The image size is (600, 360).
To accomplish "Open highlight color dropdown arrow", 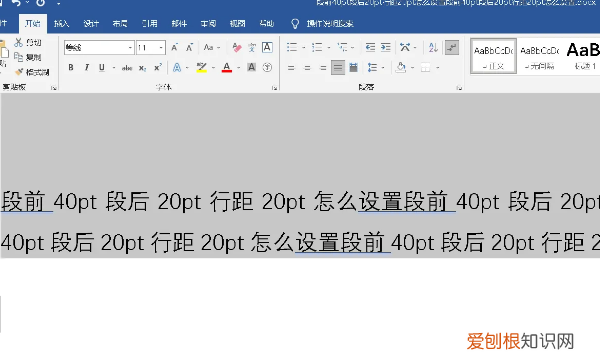I will (x=213, y=68).
